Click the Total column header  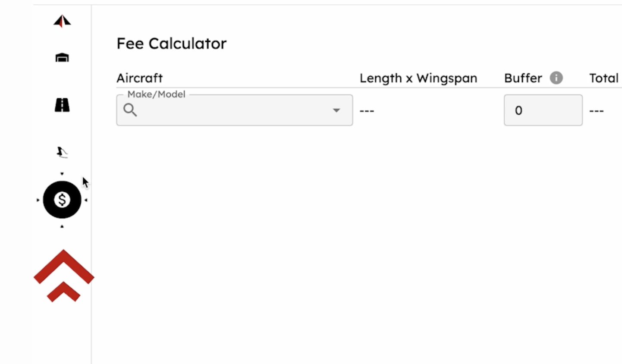(603, 78)
